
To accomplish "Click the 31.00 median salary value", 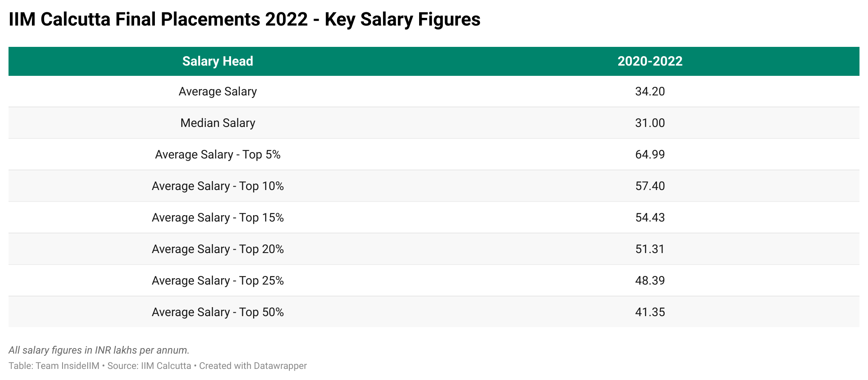I will tap(650, 123).
